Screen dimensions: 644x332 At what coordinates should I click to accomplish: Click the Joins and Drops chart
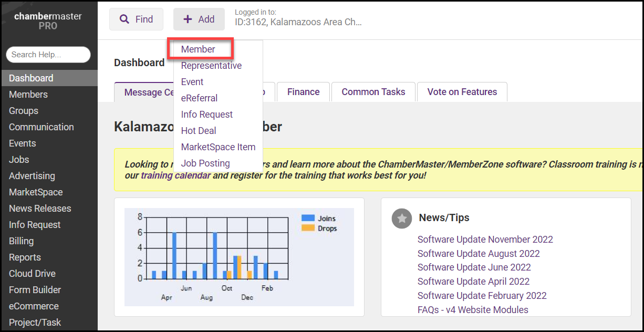[239, 256]
